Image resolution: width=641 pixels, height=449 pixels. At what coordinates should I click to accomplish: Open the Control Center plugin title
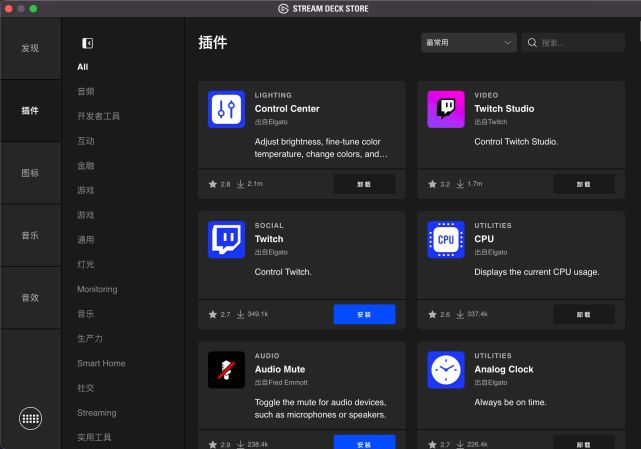[x=287, y=109]
